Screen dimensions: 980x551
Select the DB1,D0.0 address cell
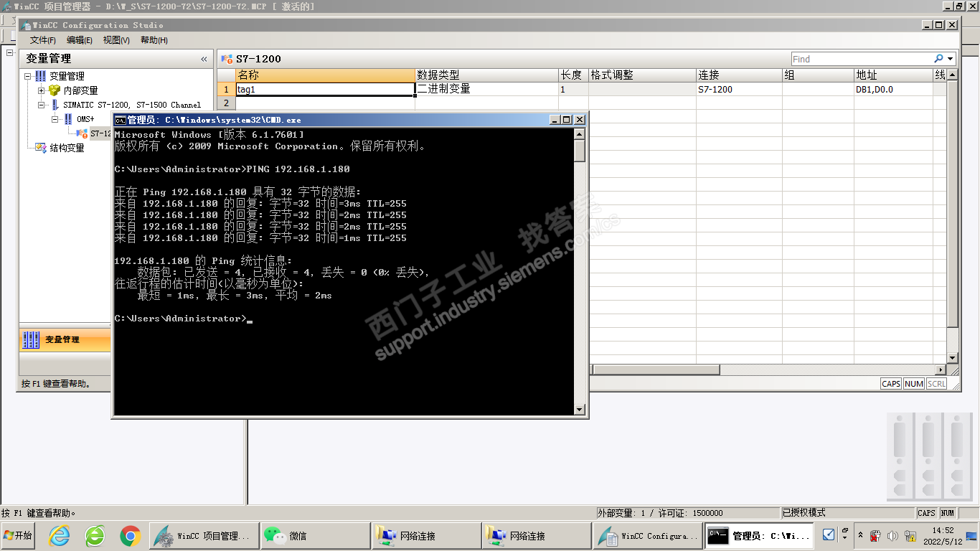click(x=893, y=90)
